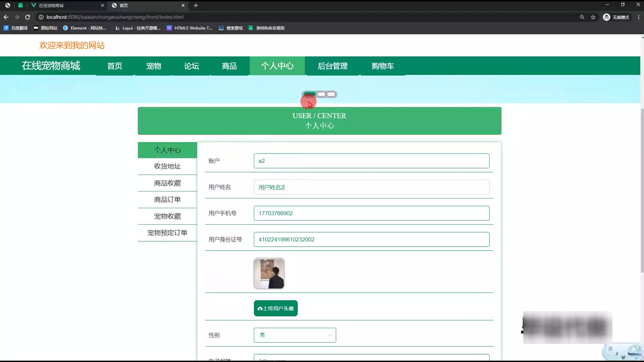Select 商品订单 in the side menu
This screenshot has width=644, height=362.
tap(167, 200)
